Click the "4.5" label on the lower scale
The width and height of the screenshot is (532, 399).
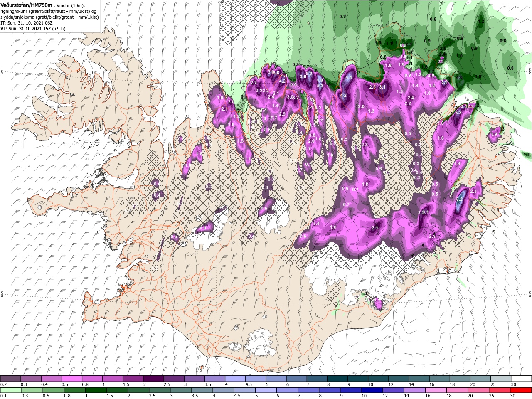tap(237, 396)
